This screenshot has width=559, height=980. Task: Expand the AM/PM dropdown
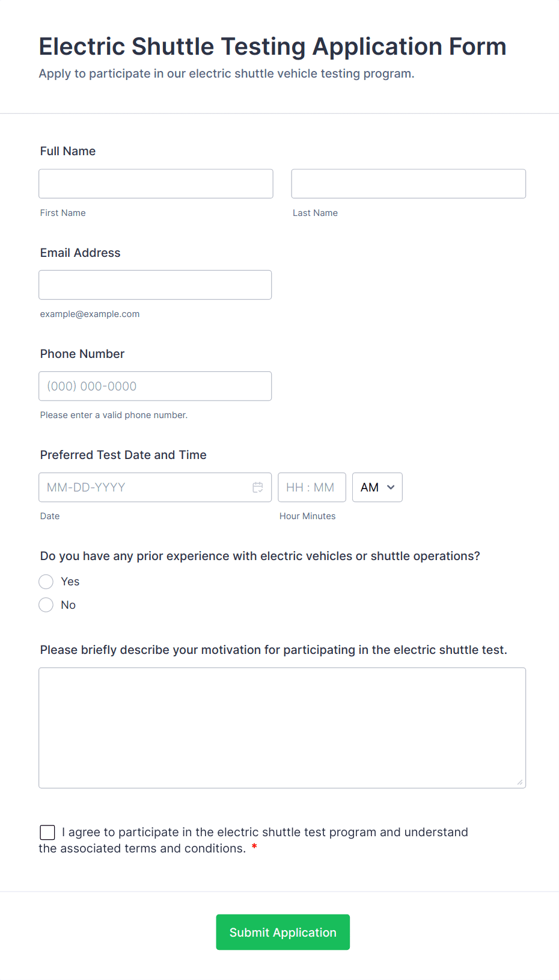tap(377, 487)
